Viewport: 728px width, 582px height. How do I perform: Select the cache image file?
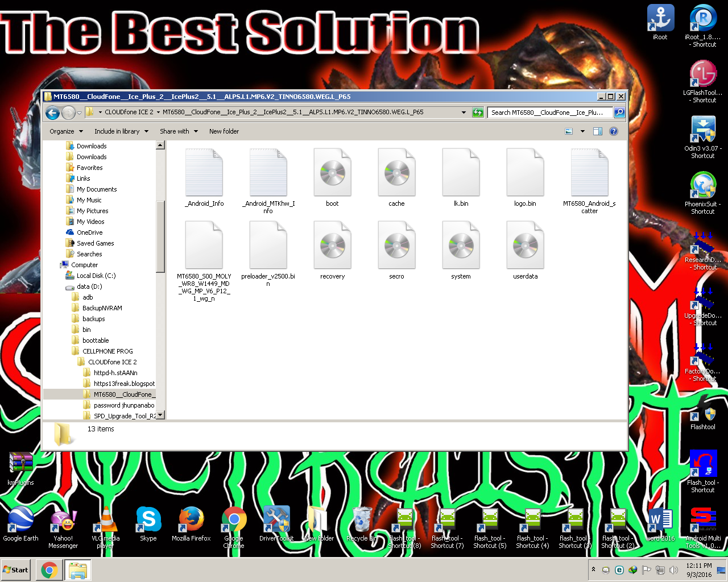coord(396,177)
